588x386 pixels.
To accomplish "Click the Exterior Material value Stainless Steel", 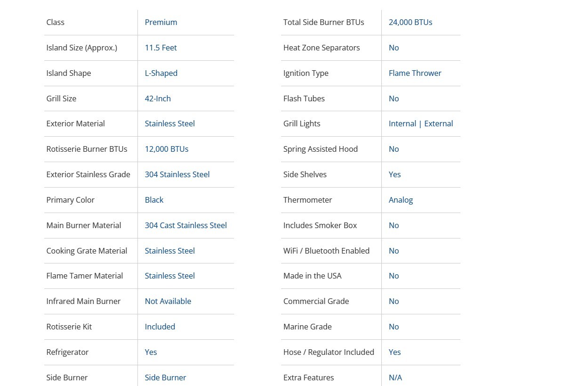I will pos(169,123).
